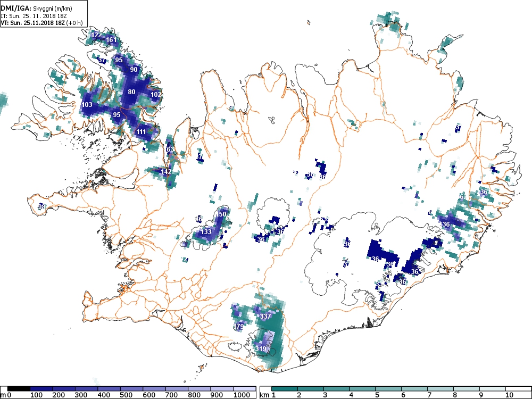Click the '700' label on the metre scale
Screen dimensions: 532x399
point(171,395)
